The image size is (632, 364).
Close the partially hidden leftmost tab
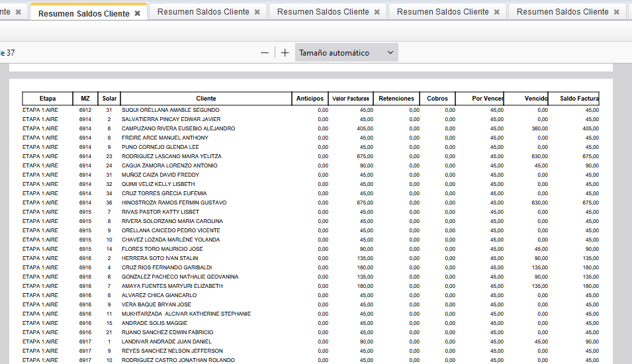pos(18,12)
